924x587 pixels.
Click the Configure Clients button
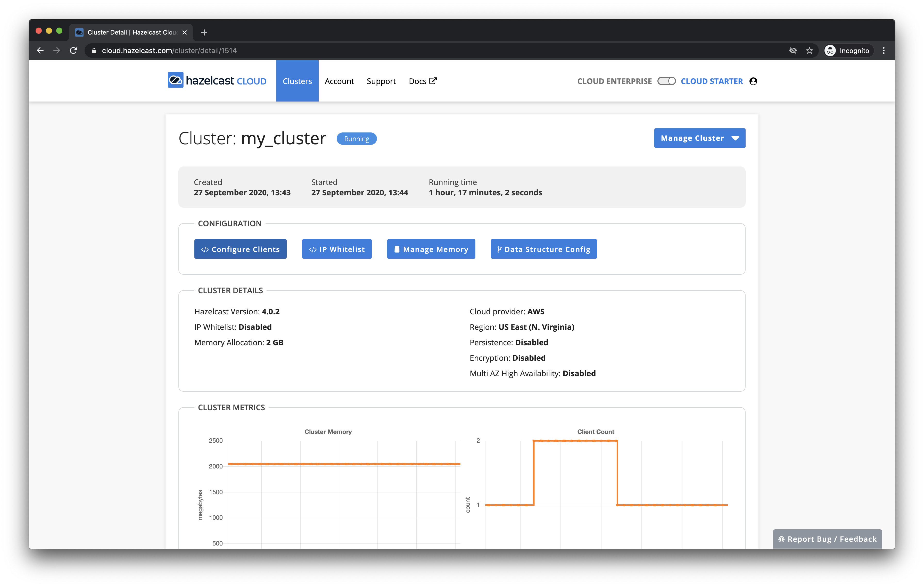point(240,249)
